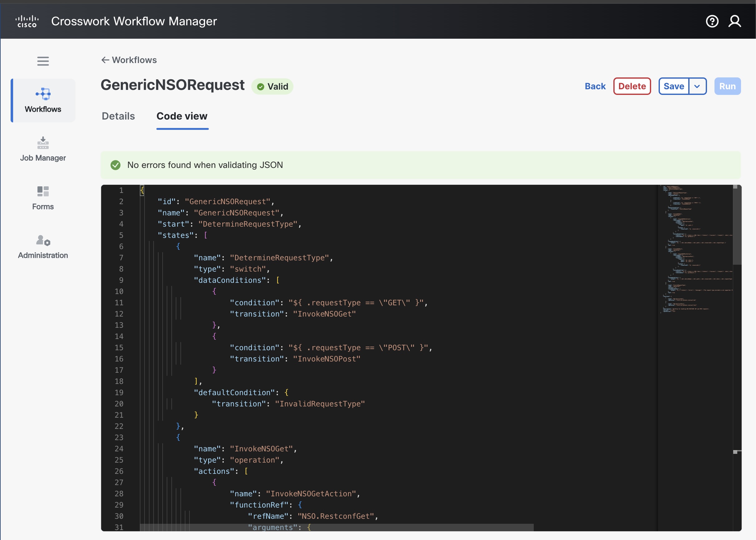Open the Job Manager sidebar icon
This screenshot has width=756, height=540.
point(43,143)
